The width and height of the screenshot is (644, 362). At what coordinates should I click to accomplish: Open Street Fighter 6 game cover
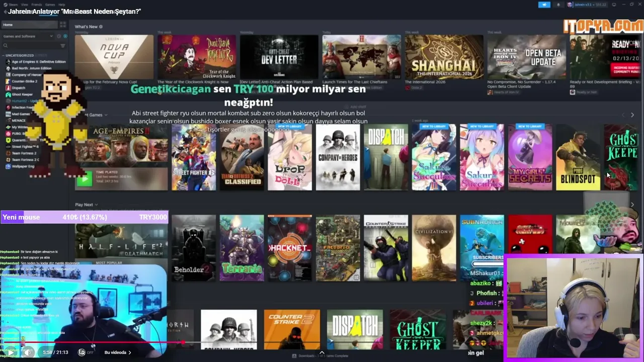[x=194, y=157]
